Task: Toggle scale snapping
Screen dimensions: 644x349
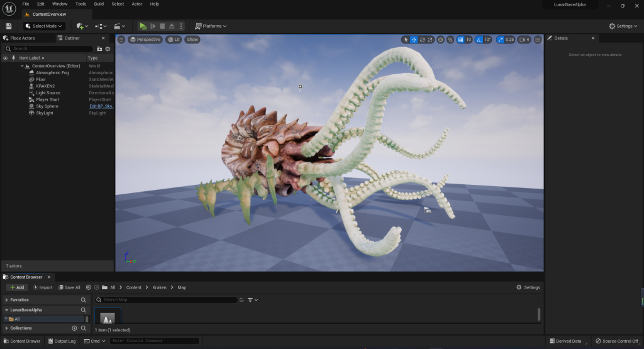Action: [x=500, y=40]
